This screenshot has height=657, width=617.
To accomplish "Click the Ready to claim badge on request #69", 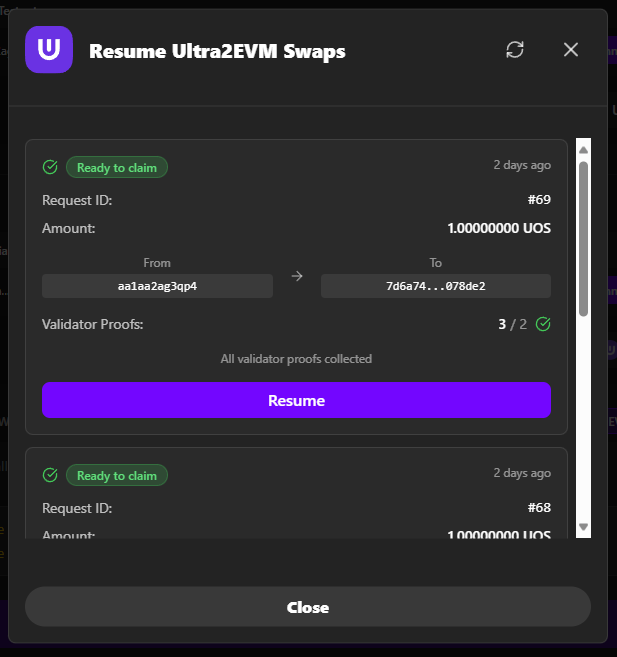I will 117,167.
